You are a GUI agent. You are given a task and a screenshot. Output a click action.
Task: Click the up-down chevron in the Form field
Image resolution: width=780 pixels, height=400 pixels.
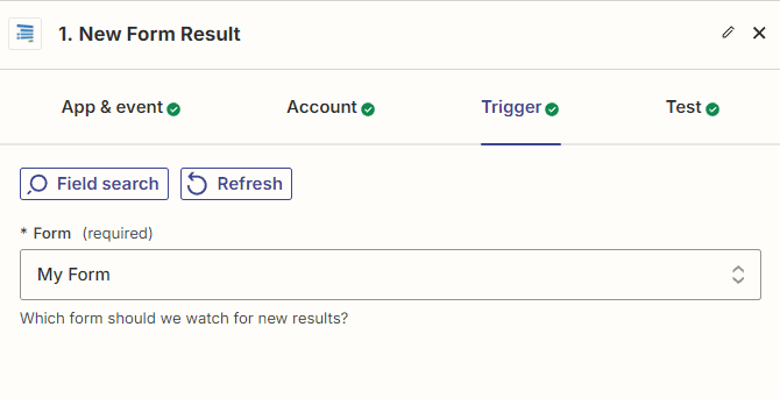738,275
